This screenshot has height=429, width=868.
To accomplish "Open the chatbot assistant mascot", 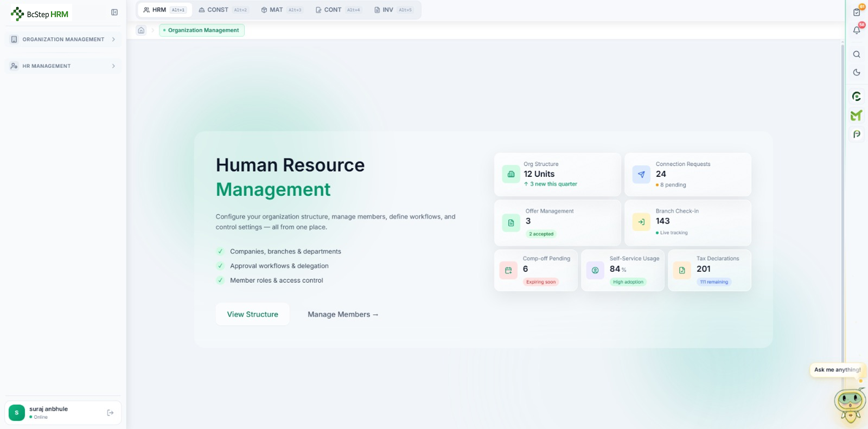I will point(850,405).
